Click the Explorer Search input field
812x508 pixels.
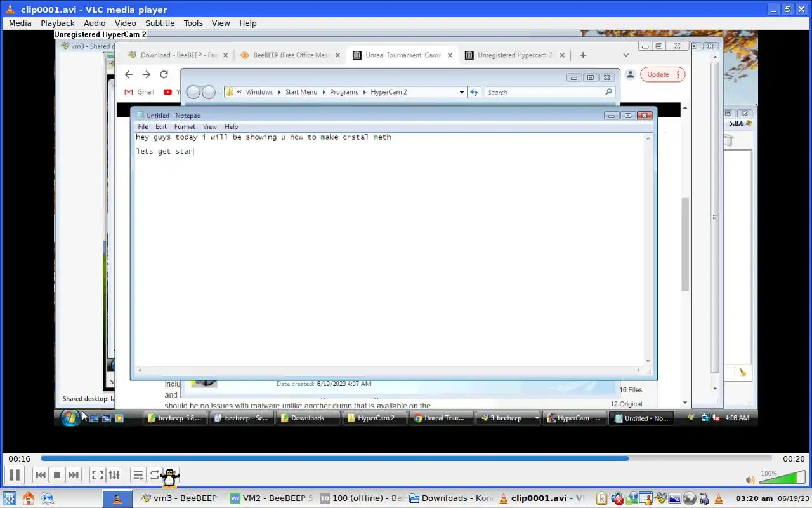(550, 92)
